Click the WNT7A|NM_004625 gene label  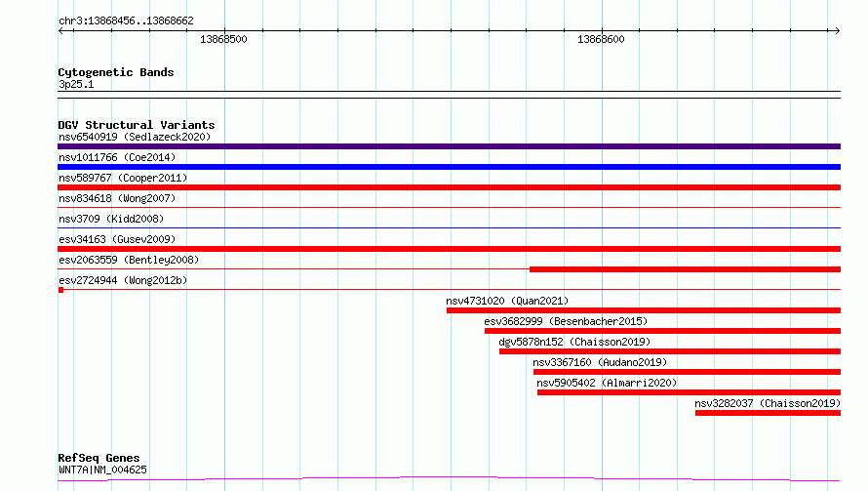102,470
